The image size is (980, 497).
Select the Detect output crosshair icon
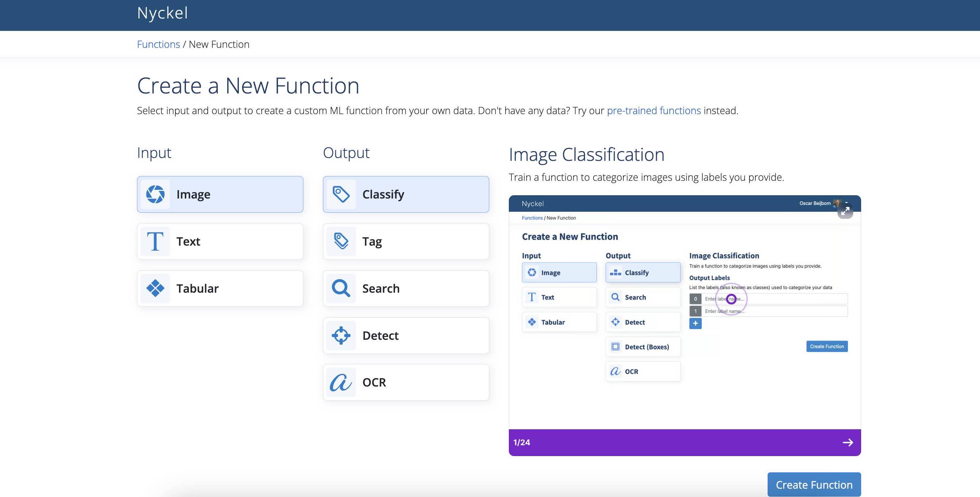click(341, 335)
